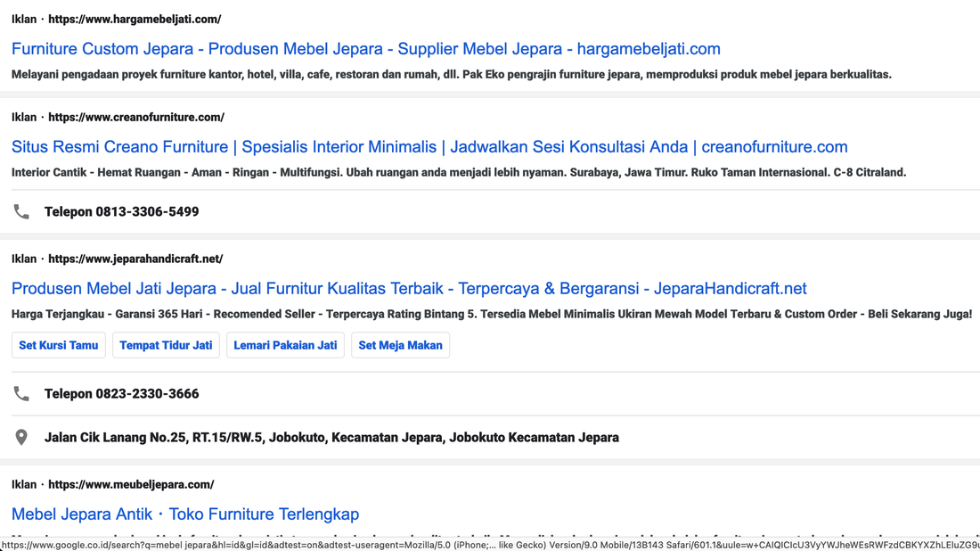Screen dimensions: 980x551
Task: Click the www.creanofurniture.com URL
Action: pos(136,117)
